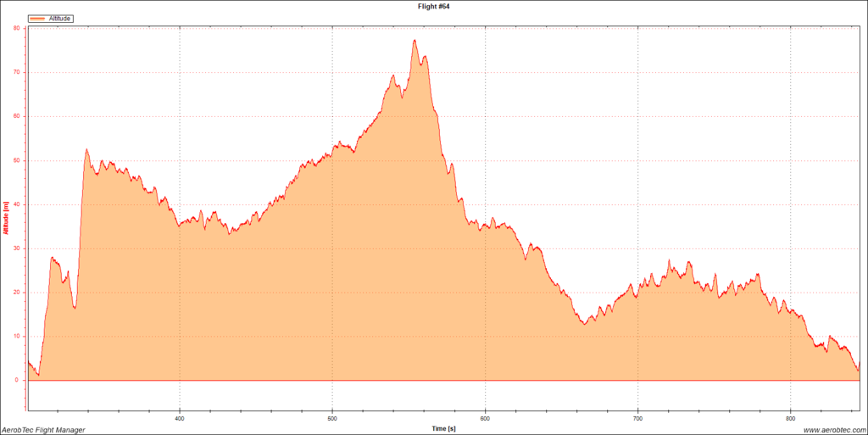
Task: Click the 400 tick label on time axis
Action: 180,418
